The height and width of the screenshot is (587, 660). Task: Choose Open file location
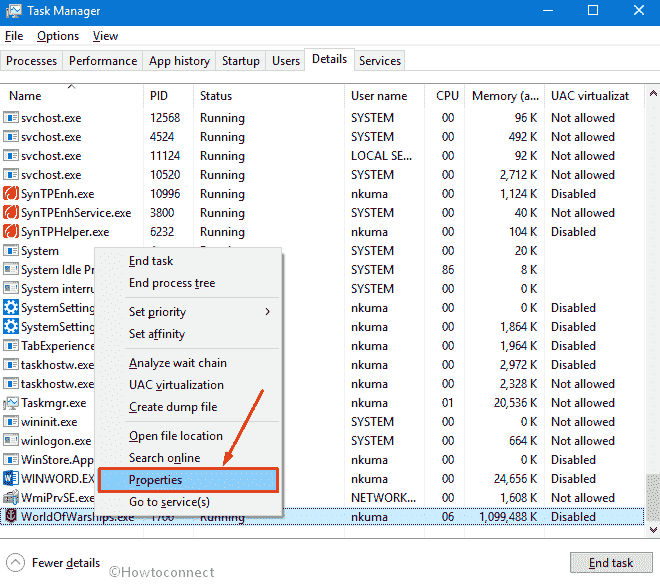click(189, 436)
